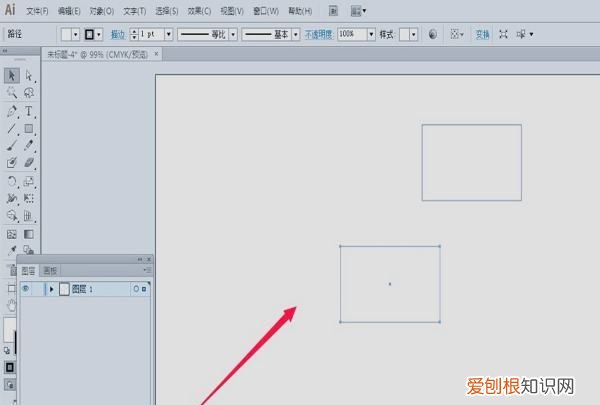Switch to the 画板 panel tab
The height and width of the screenshot is (405, 600).
pos(50,270)
